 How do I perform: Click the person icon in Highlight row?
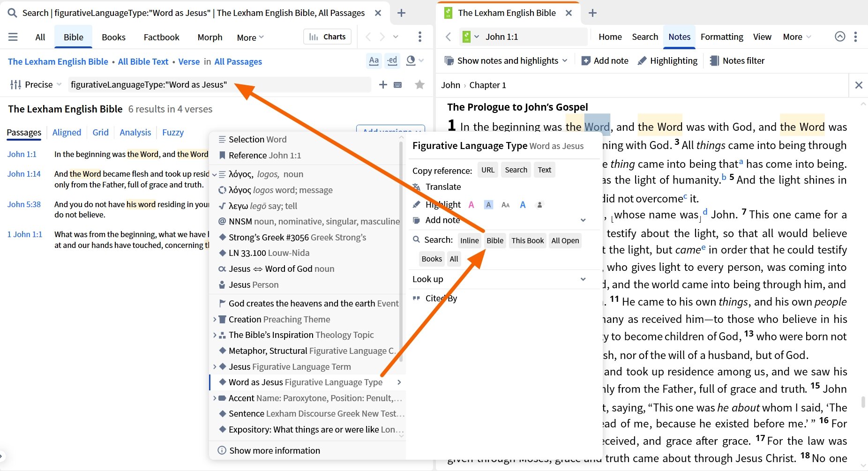coord(539,205)
